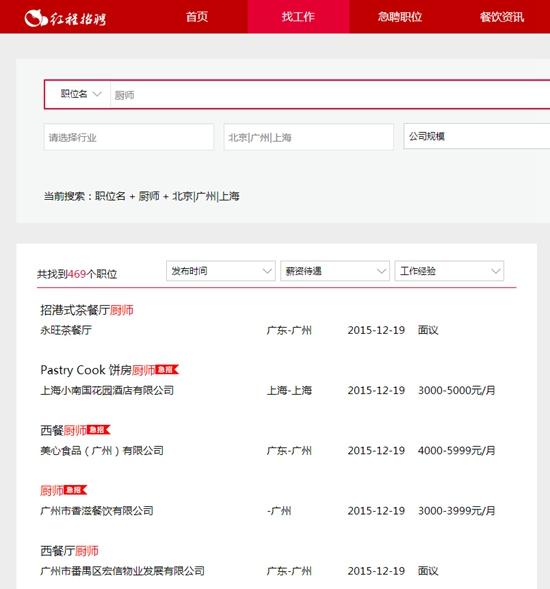Open company 上海小南国花园酒店有限公司
The height and width of the screenshot is (589, 550).
pyautogui.click(x=107, y=390)
